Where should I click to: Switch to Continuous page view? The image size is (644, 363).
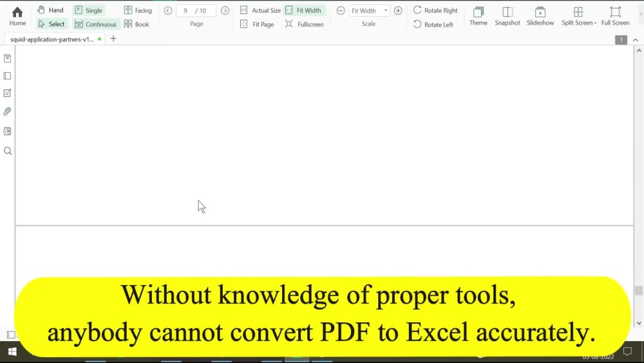click(x=96, y=25)
